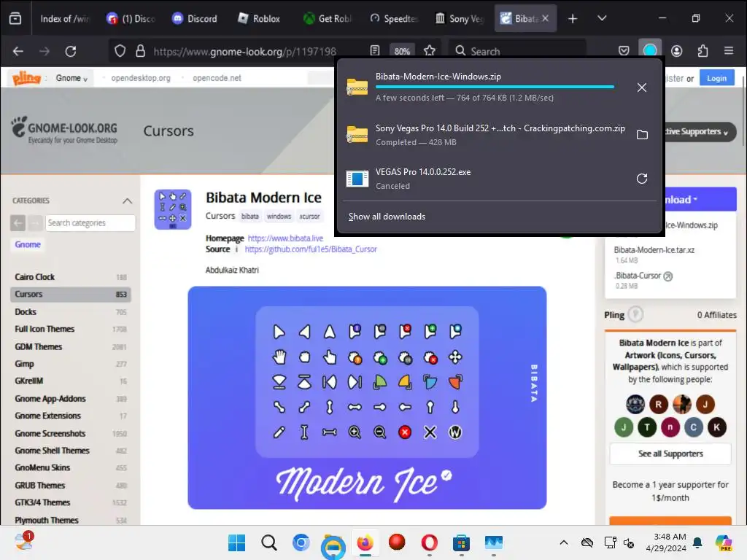747x560 pixels.
Task: Cancel the Bibata-Modern-Ice-Windows.zip download
Action: click(x=642, y=87)
